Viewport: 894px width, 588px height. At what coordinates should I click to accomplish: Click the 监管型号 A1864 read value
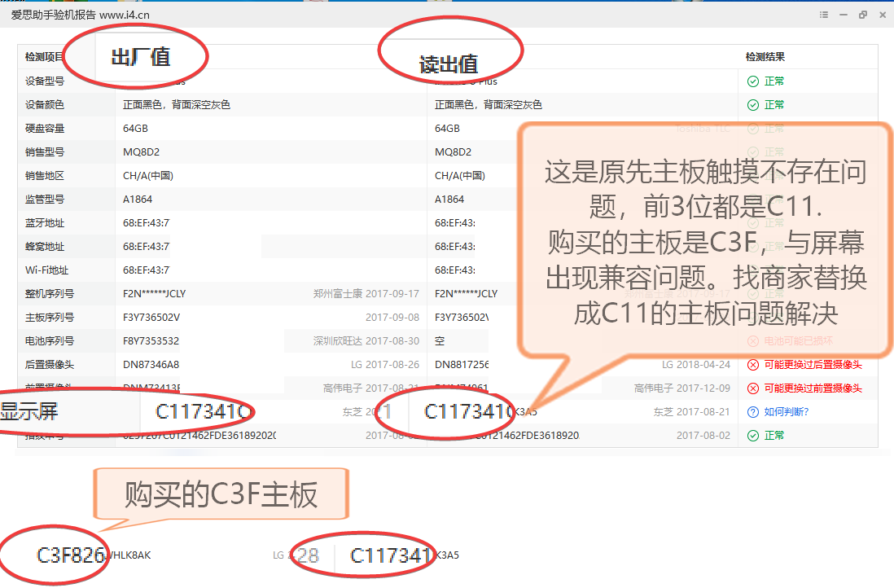(449, 200)
